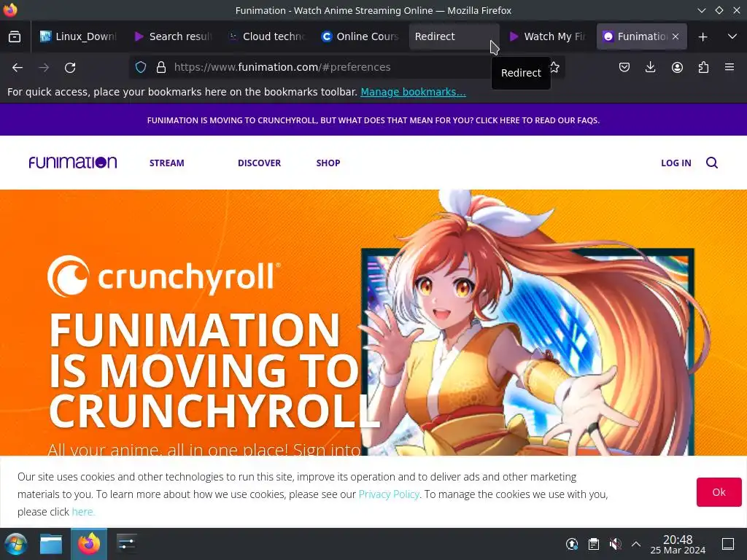
Task: Open the Crunchyroll move FAQ purple banner
Action: coord(373,120)
